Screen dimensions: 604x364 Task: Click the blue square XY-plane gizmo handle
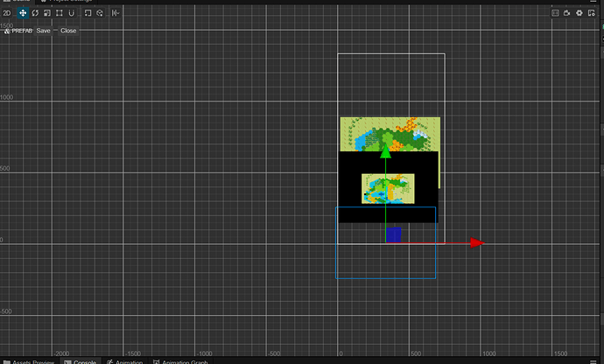(394, 235)
